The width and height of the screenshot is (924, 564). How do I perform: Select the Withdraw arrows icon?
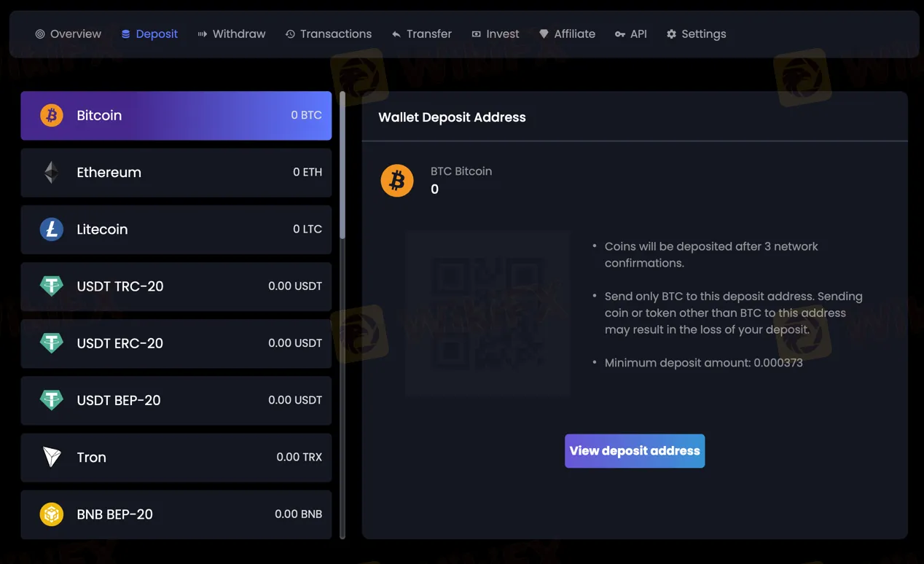[x=202, y=34]
